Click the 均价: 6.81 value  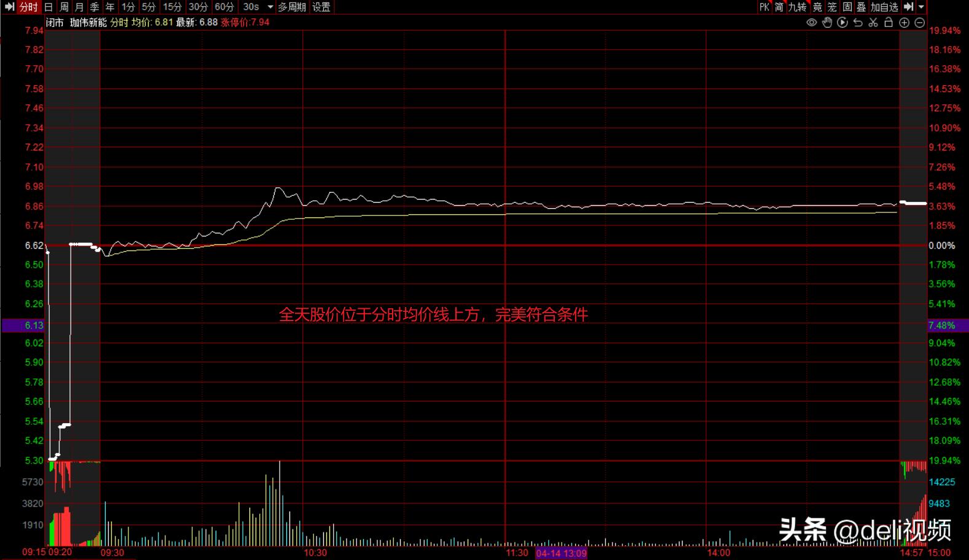pos(152,22)
